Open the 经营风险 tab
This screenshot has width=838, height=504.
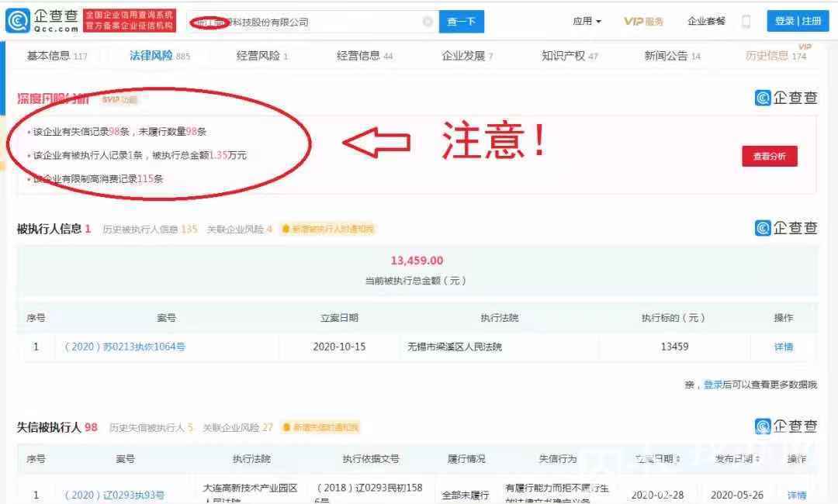pyautogui.click(x=262, y=56)
